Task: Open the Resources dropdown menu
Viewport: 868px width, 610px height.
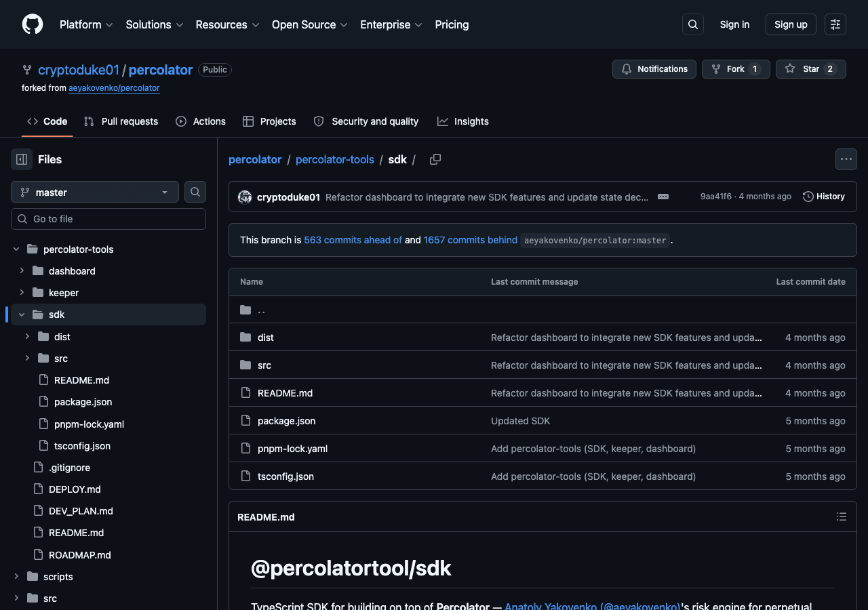Action: coord(227,24)
